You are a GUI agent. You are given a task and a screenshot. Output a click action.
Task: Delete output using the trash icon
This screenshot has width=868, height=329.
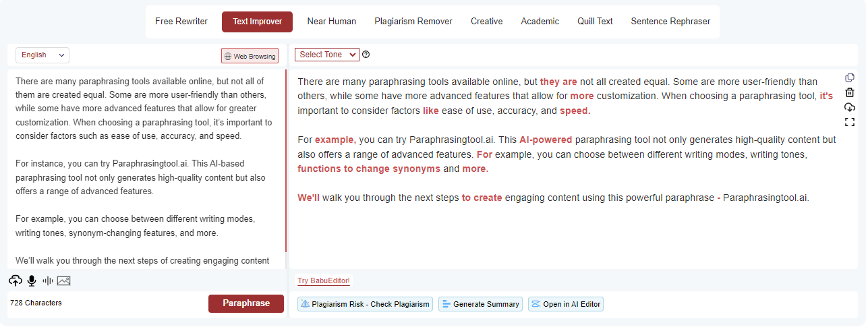tap(850, 92)
